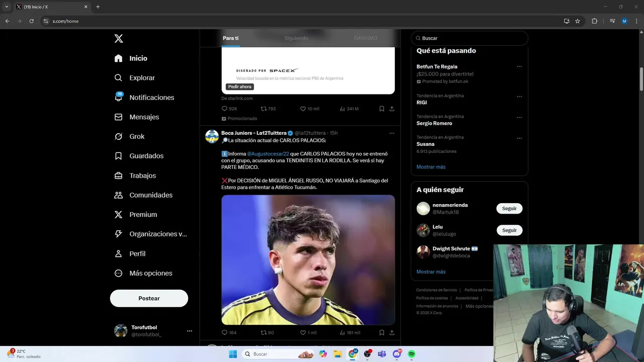
Task: Open options for Betfun Te Regala trend
Action: tap(519, 66)
